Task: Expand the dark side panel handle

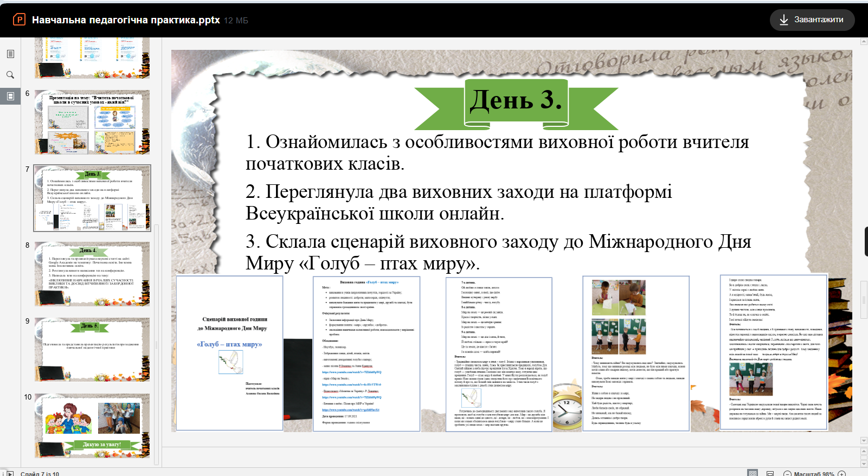Action: point(865,241)
